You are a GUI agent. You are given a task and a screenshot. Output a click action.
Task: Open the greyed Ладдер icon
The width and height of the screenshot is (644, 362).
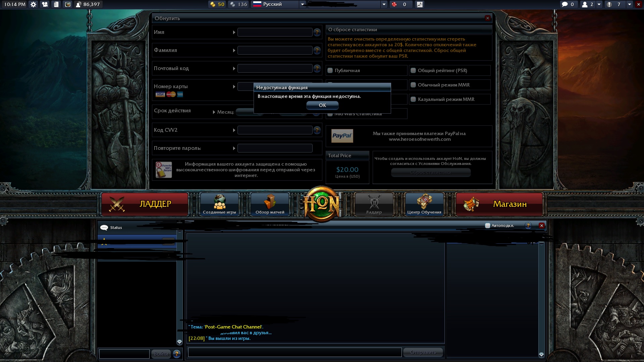(x=374, y=204)
